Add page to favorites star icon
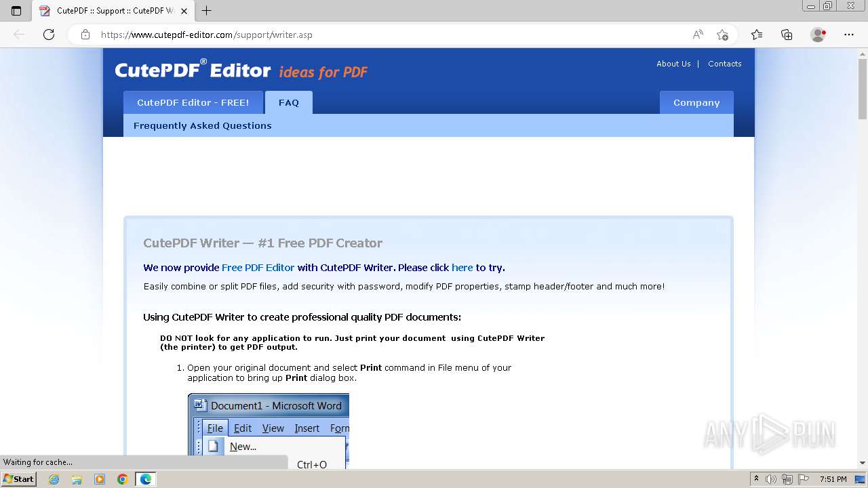Screen dimensions: 868x488 pos(722,35)
